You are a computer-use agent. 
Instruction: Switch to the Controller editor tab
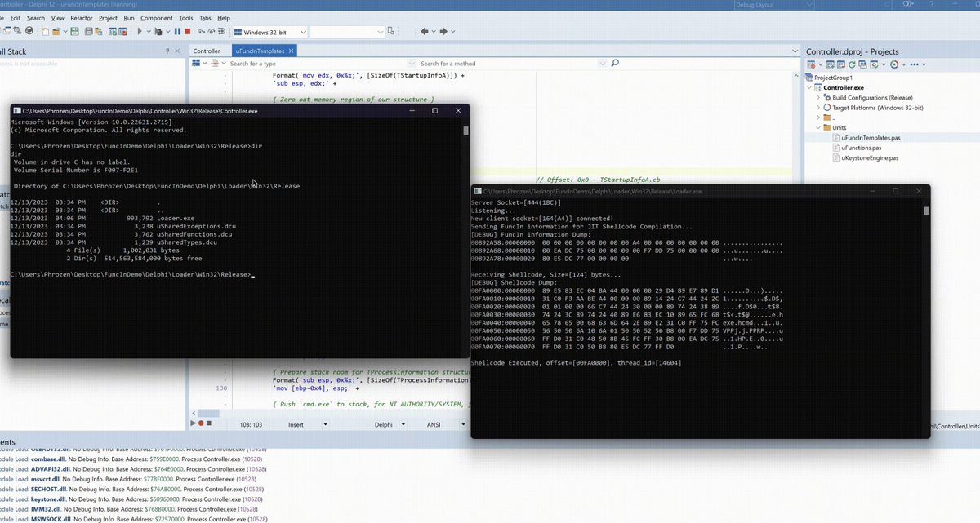(207, 51)
